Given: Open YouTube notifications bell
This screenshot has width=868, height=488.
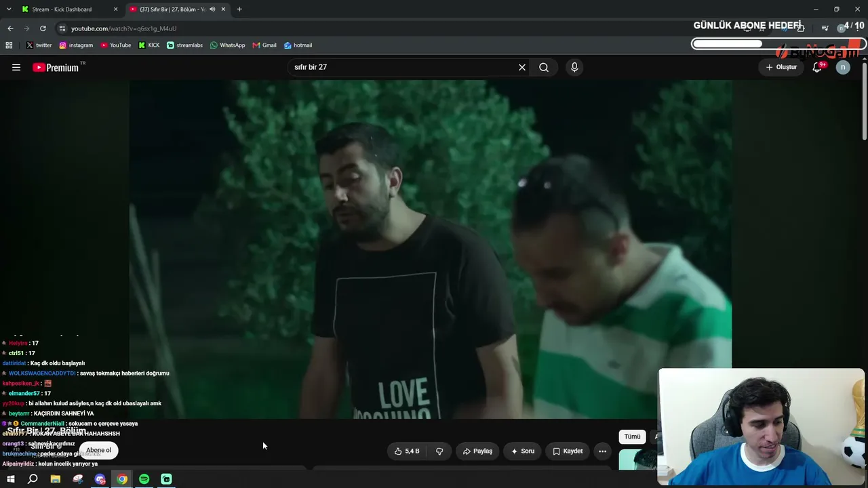Looking at the screenshot, I should [x=818, y=67].
